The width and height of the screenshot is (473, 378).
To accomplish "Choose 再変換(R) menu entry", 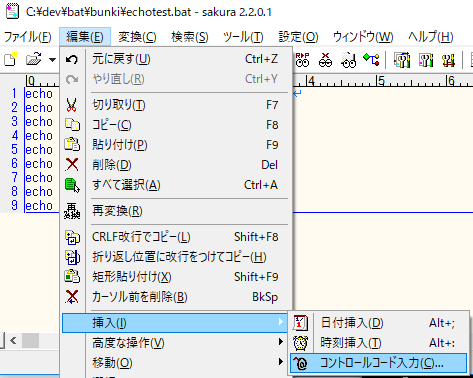I will tap(175, 211).
